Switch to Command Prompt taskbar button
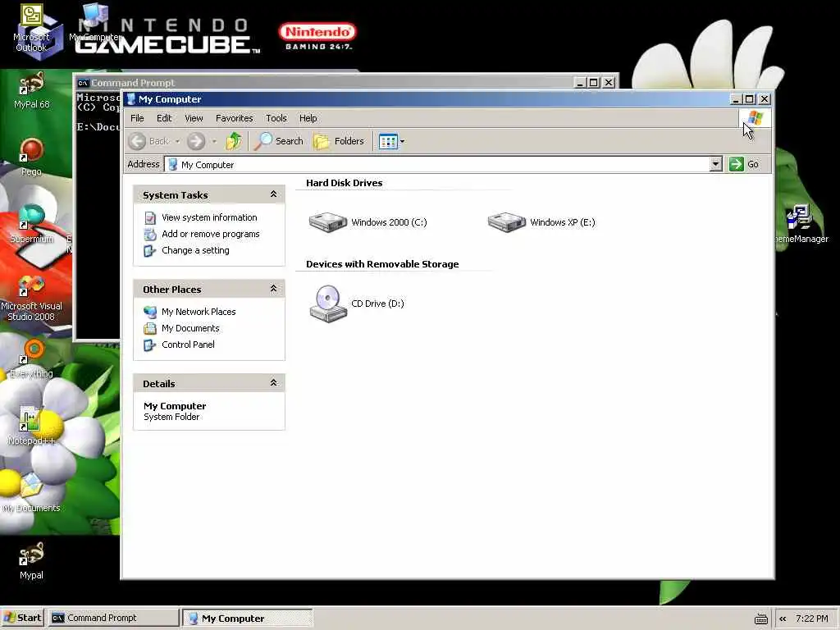This screenshot has width=840, height=630. tap(113, 618)
